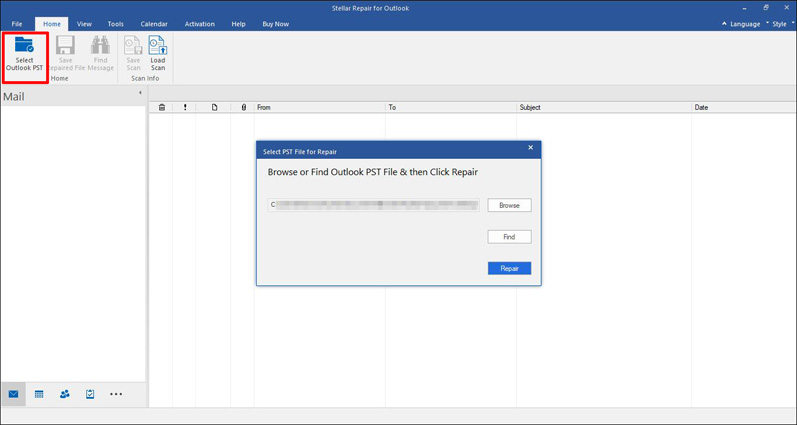The height and width of the screenshot is (425, 797).
Task: Open the Style dropdown
Action: [780, 24]
